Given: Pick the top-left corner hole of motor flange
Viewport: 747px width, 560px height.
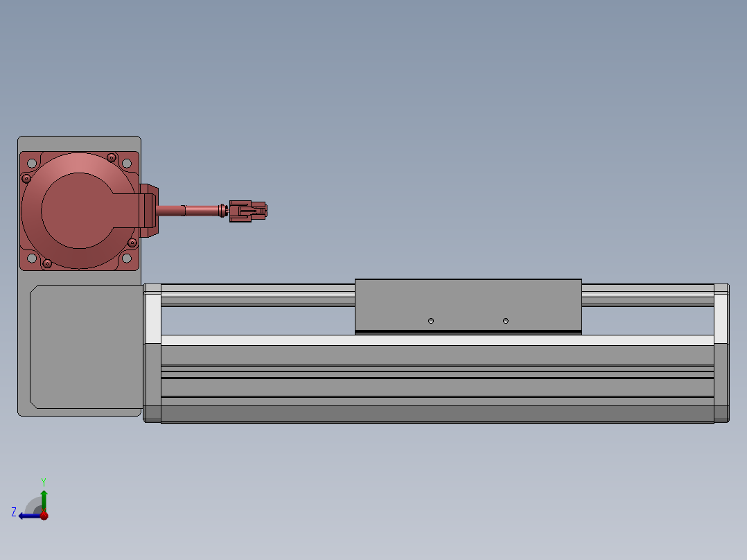Looking at the screenshot, I should [x=32, y=164].
